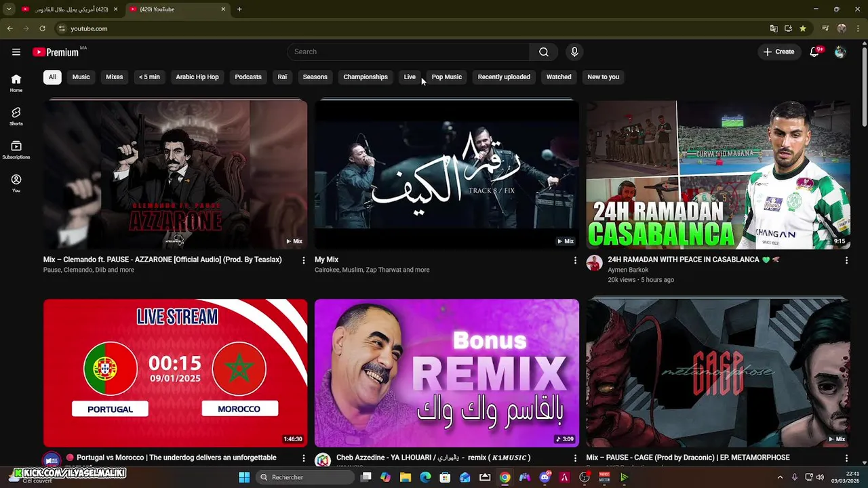The width and height of the screenshot is (868, 488).
Task: Open the Chrome three-dot menu
Action: click(858, 28)
